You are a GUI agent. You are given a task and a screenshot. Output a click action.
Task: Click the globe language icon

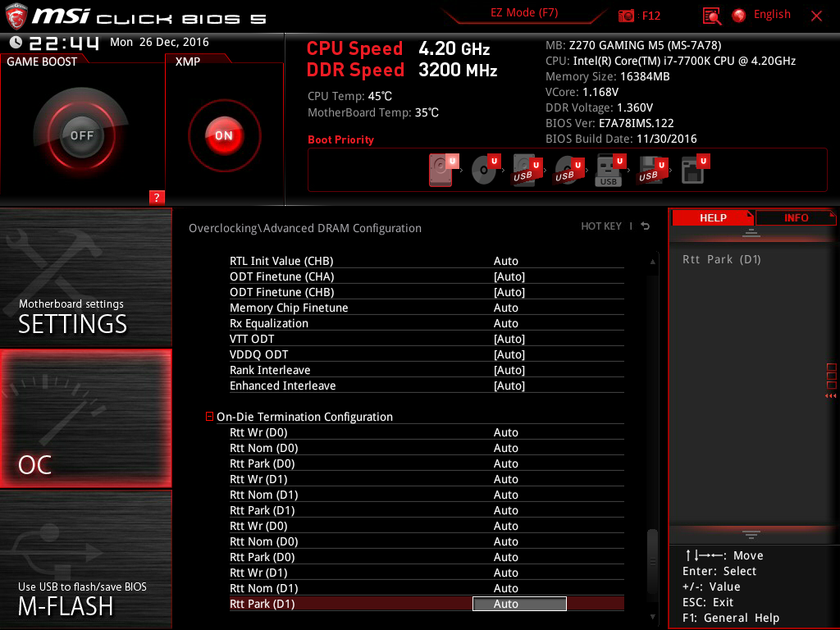pos(739,16)
